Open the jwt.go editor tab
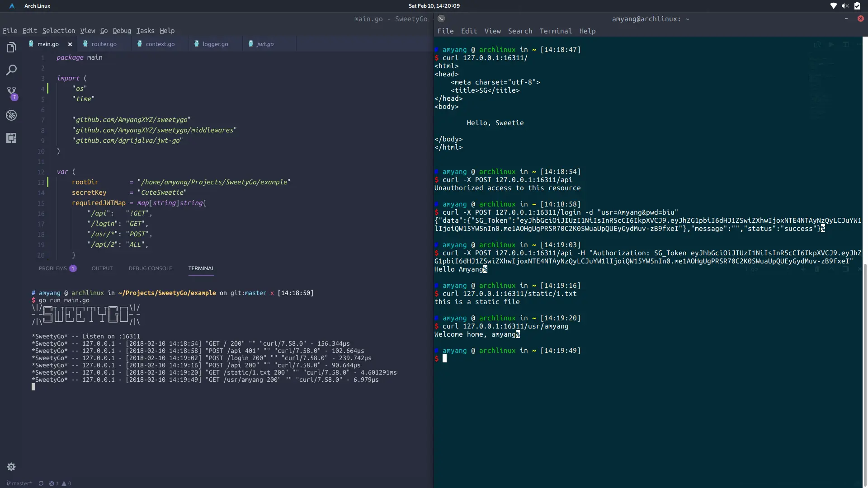 264,44
